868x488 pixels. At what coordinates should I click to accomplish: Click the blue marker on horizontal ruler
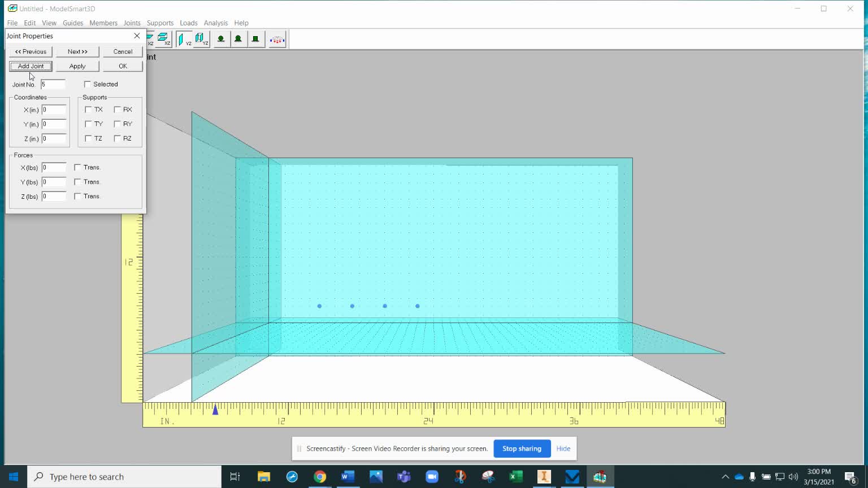[215, 409]
